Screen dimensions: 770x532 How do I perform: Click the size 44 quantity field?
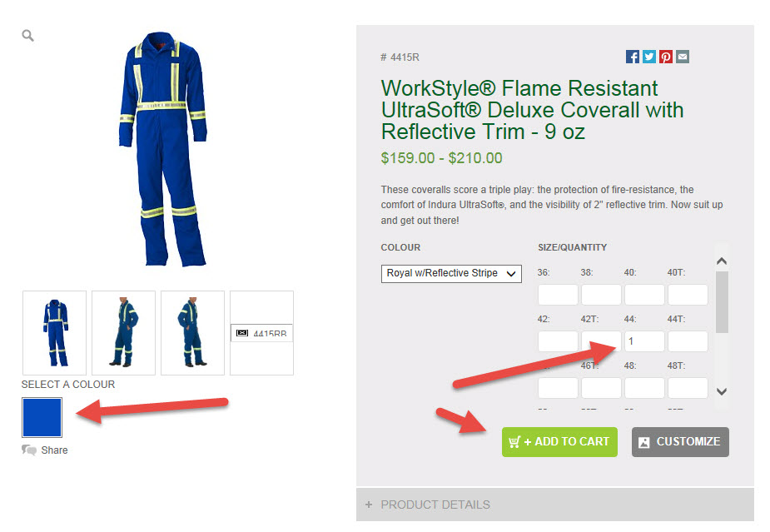[x=644, y=341]
